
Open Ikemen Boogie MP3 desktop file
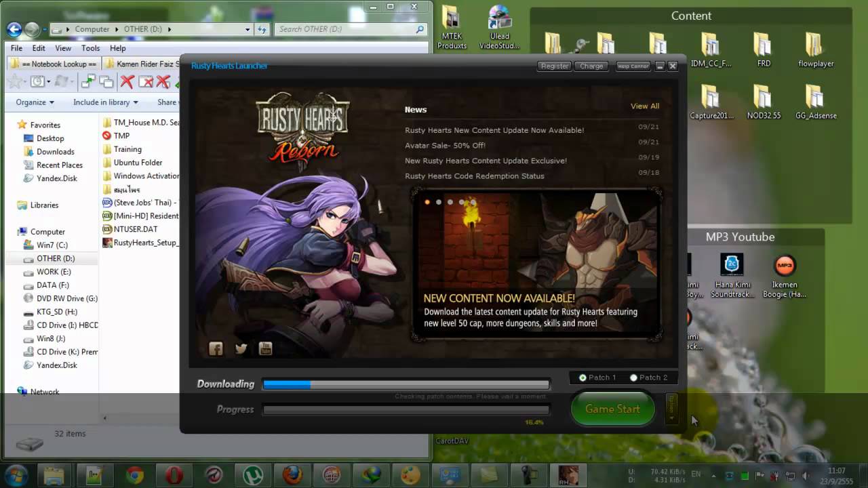[x=785, y=276]
